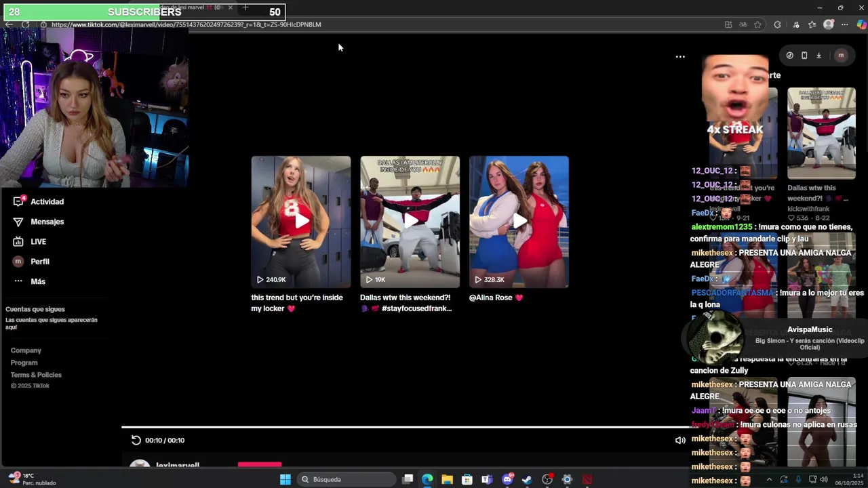
Task: Click the media control music-note icon
Action: tap(796, 24)
